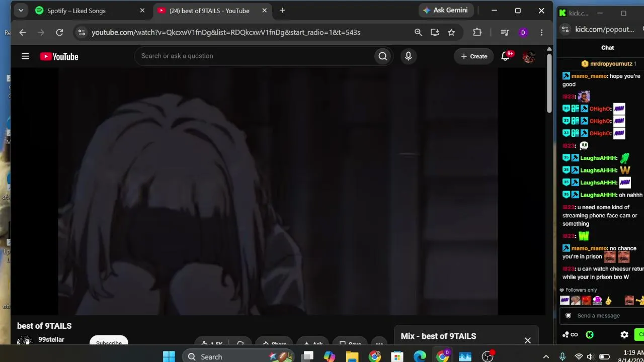
Task: Click the YouTube page vertical scrollbar
Action: [549, 83]
